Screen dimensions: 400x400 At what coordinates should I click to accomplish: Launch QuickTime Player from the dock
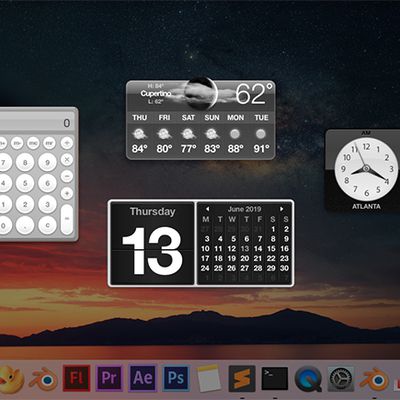309,379
